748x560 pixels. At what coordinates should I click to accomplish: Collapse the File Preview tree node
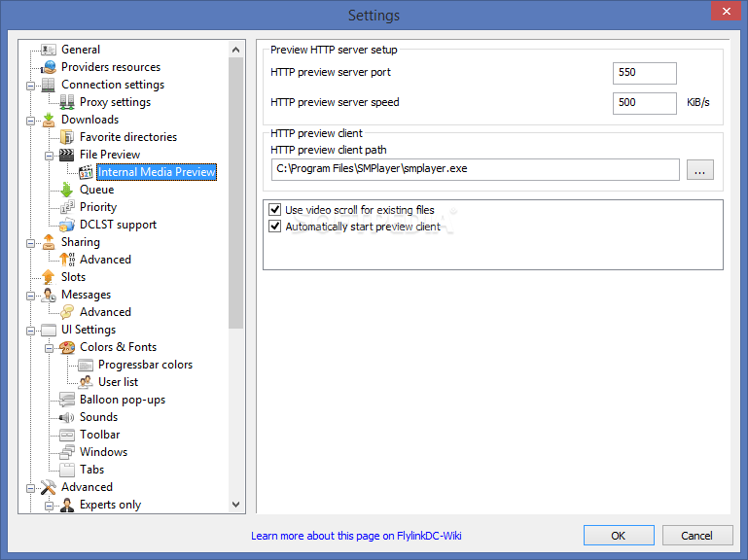[50, 156]
